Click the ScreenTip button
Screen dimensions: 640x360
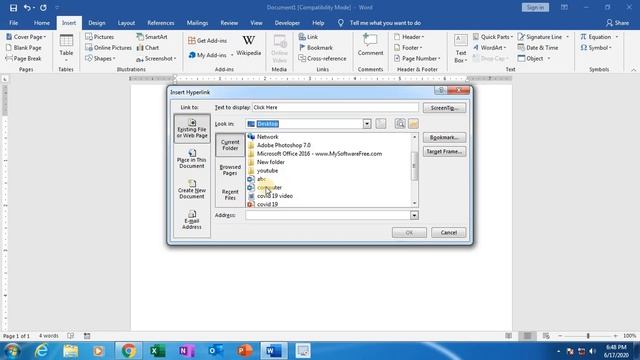[444, 108]
